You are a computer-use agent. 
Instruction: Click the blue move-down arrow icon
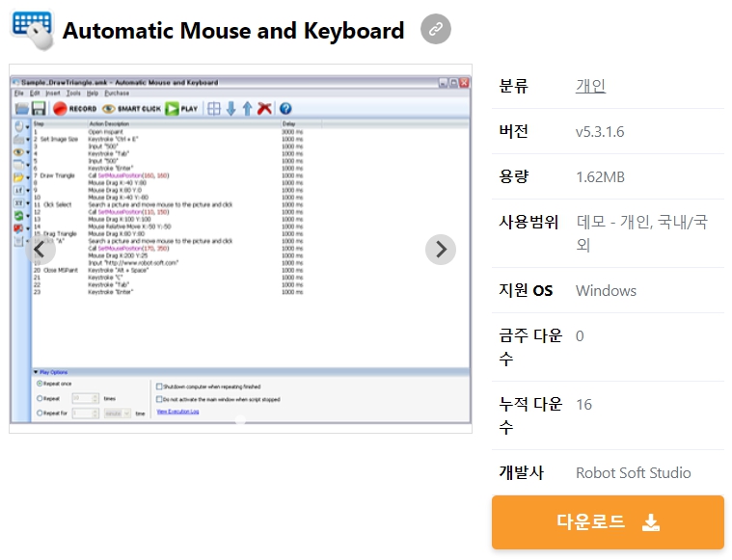pos(231,109)
